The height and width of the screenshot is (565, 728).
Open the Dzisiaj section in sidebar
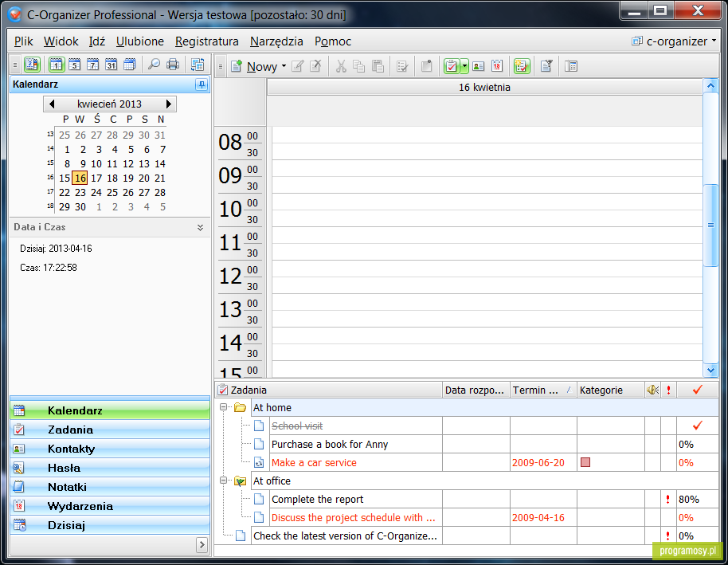[110, 525]
